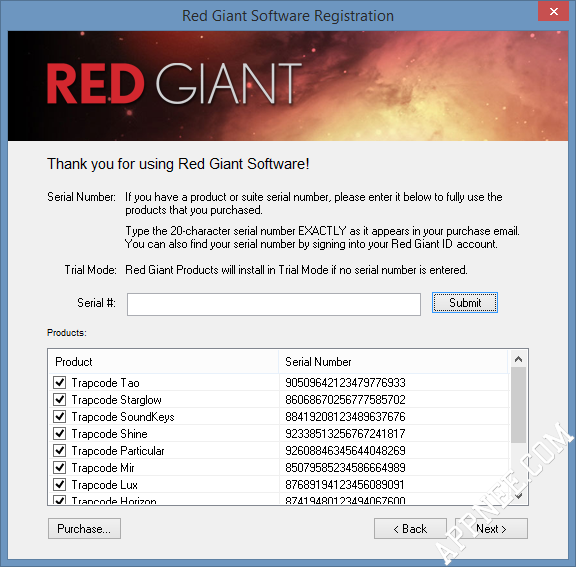Close the Red Giant registration window

(554, 11)
